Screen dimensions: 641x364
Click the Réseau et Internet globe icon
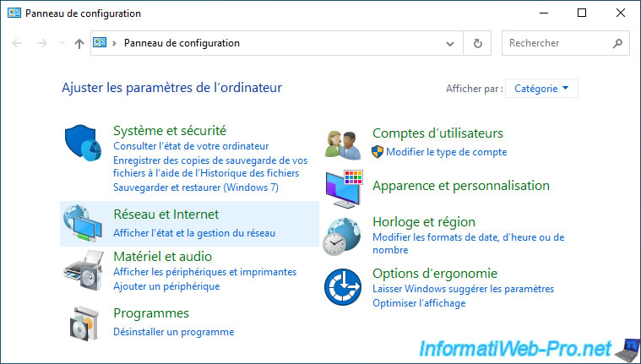[83, 224]
